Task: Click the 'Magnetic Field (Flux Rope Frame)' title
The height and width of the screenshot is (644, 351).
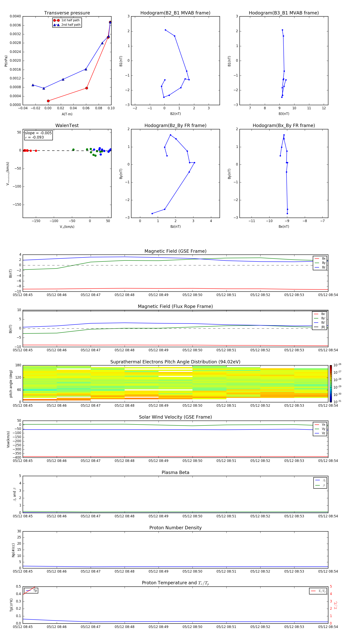Action: pyautogui.click(x=175, y=307)
